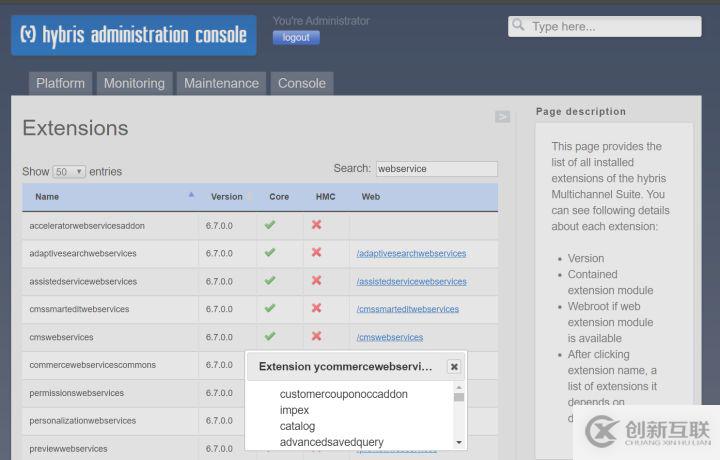Click red HMC cross for cmssmarteditwebservices

(317, 309)
